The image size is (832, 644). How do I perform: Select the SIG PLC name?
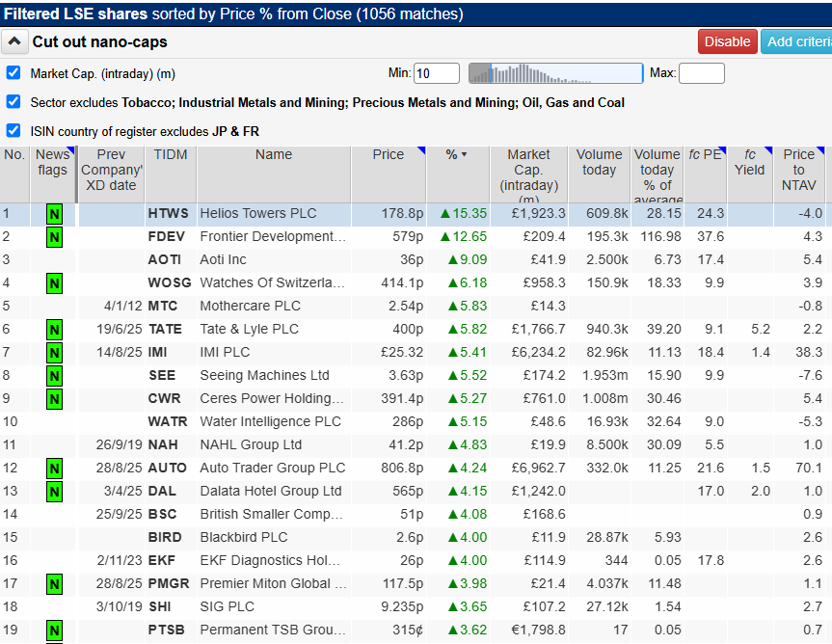[228, 606]
